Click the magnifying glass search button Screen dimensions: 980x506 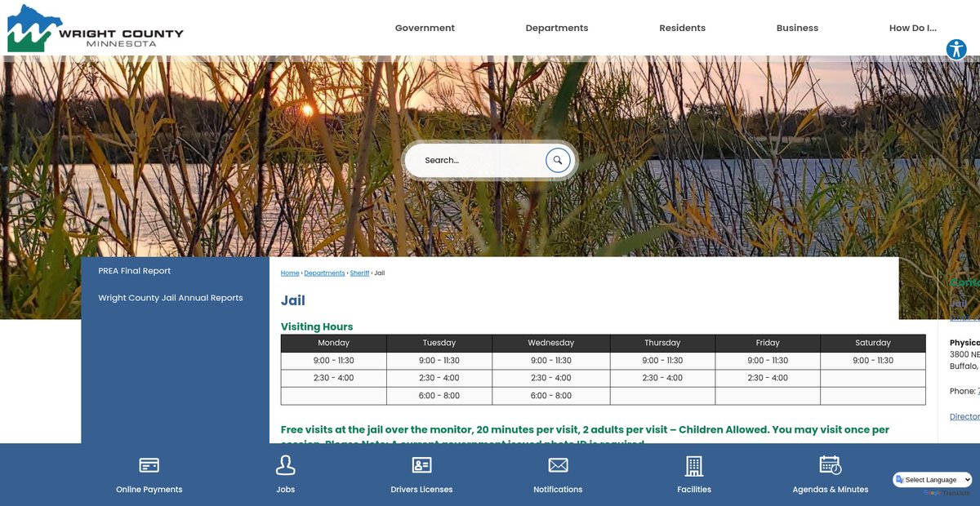(x=557, y=160)
